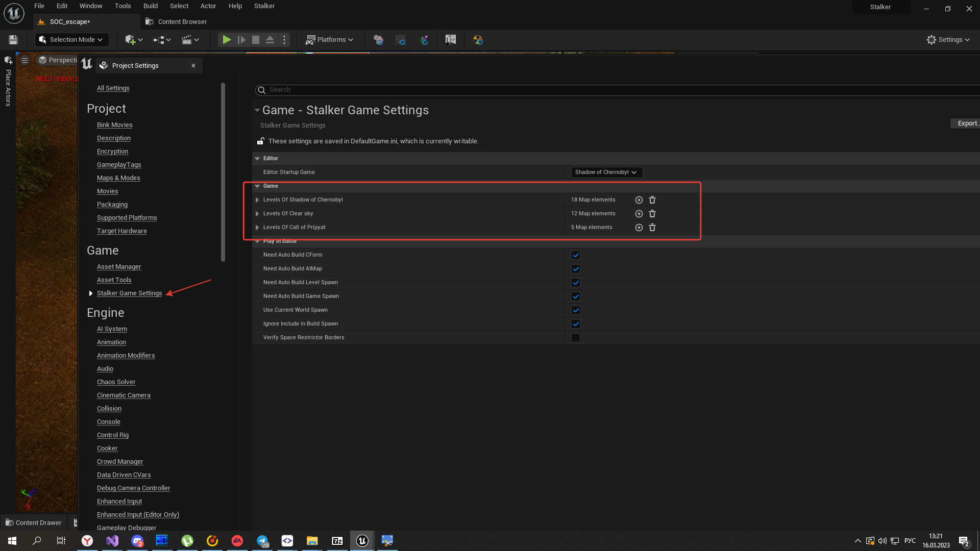Image resolution: width=980 pixels, height=551 pixels.
Task: Collapse the Game settings section
Action: click(x=257, y=186)
